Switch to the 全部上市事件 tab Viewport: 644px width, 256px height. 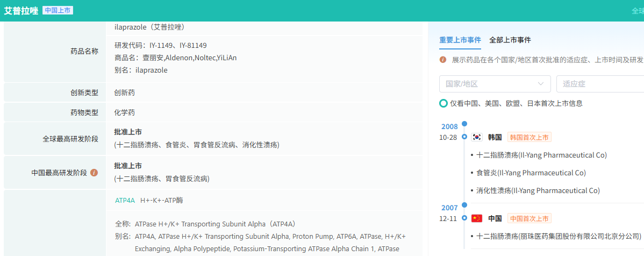click(510, 40)
